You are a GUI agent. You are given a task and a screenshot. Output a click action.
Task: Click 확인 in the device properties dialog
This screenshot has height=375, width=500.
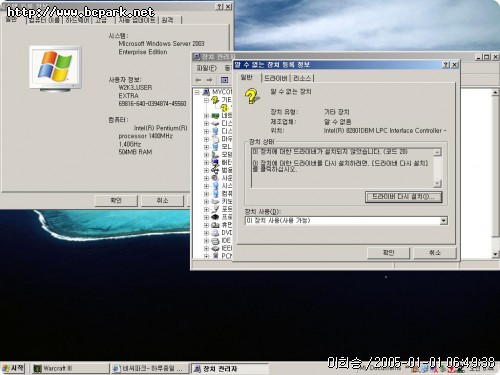(x=388, y=253)
